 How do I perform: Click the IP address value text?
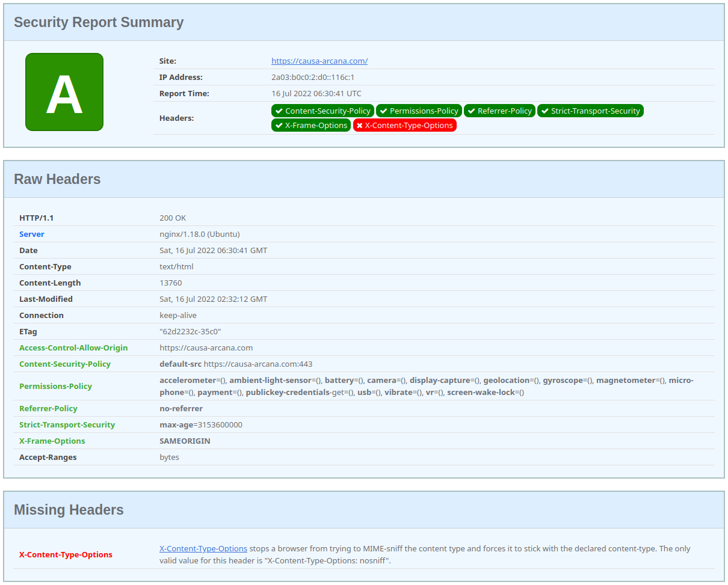(313, 77)
